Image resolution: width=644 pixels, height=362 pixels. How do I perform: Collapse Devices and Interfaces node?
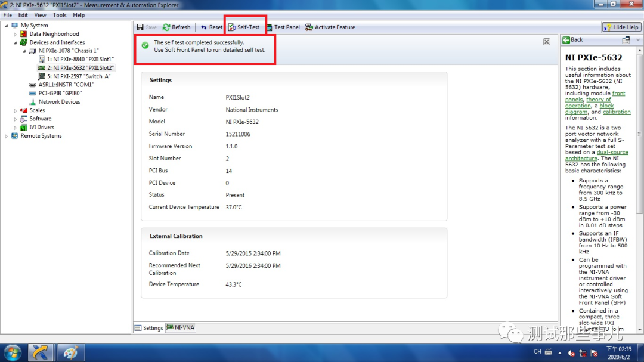(x=15, y=42)
